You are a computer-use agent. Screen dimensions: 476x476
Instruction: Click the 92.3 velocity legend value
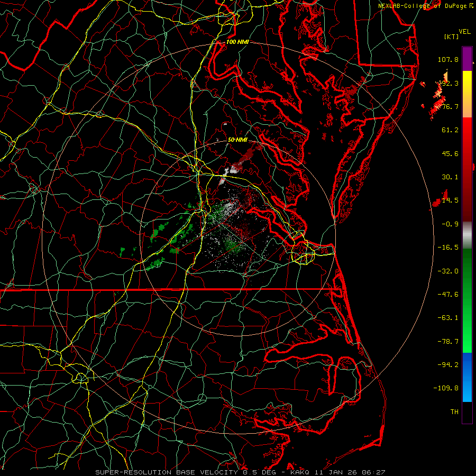pos(450,83)
